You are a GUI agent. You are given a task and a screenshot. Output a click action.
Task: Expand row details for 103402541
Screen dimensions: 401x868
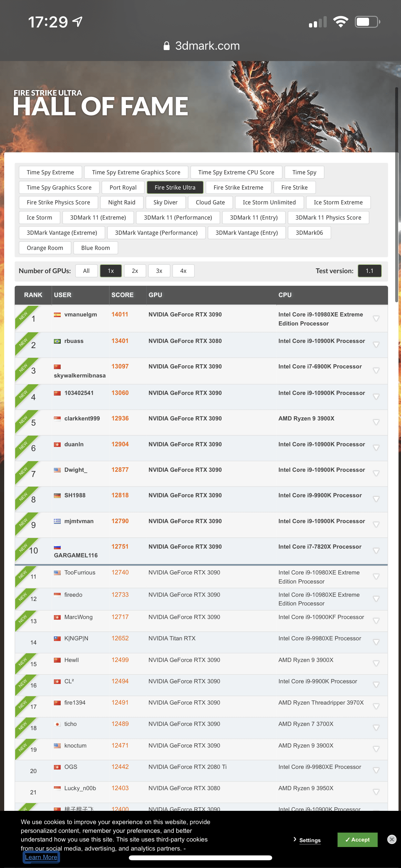[376, 397]
